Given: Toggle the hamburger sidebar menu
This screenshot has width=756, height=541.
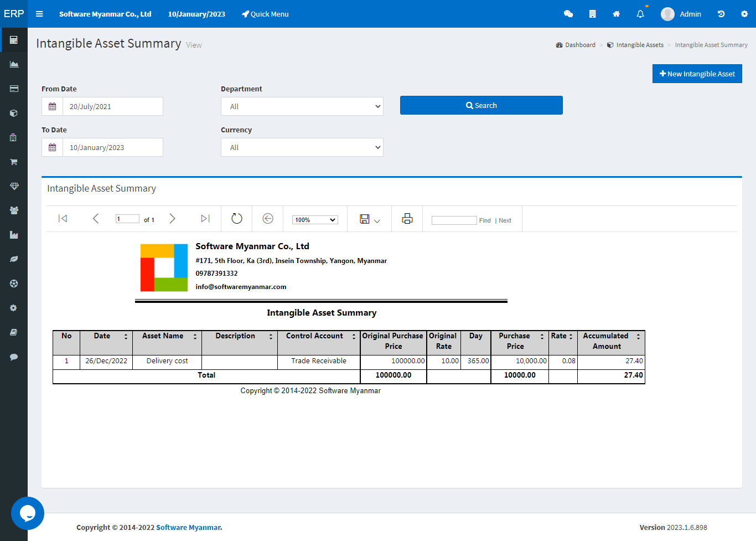Looking at the screenshot, I should coord(39,14).
